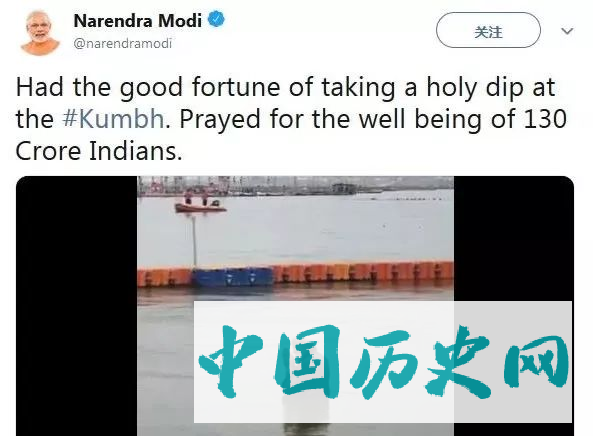Click the 关注 follow button
The height and width of the screenshot is (436, 593).
point(488,30)
